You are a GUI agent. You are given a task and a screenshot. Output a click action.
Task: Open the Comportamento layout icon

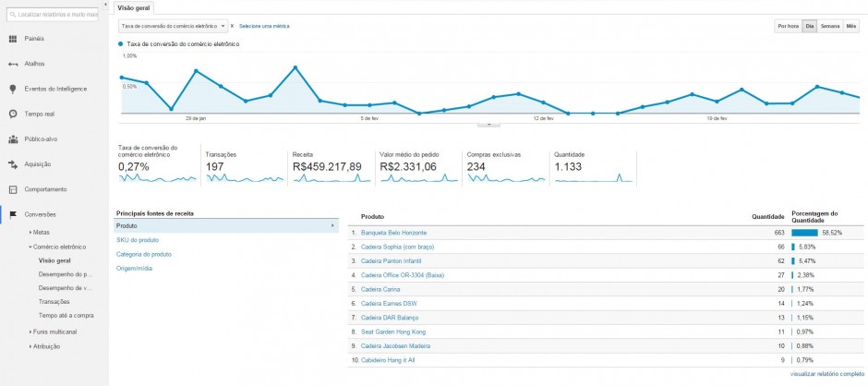(13, 189)
